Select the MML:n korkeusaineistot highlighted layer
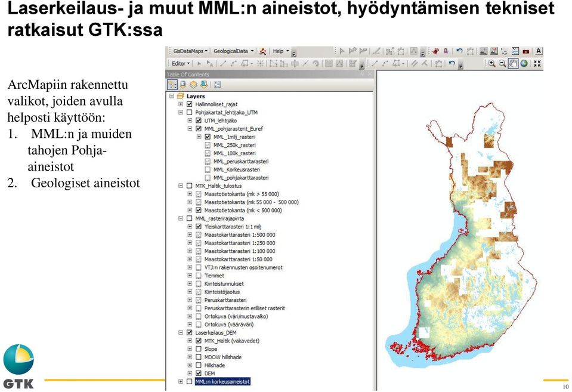The width and height of the screenshot is (572, 392). click(222, 381)
